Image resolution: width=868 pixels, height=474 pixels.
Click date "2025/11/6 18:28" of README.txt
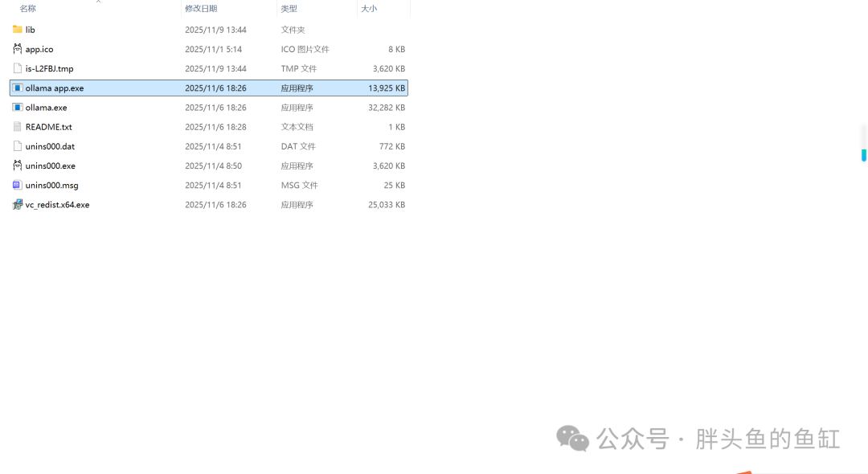click(215, 127)
